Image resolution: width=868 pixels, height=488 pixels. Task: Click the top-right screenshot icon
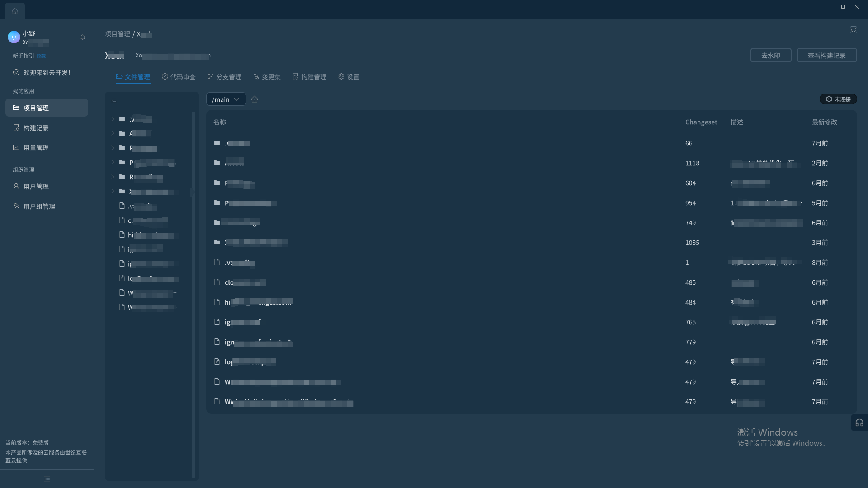tap(853, 30)
